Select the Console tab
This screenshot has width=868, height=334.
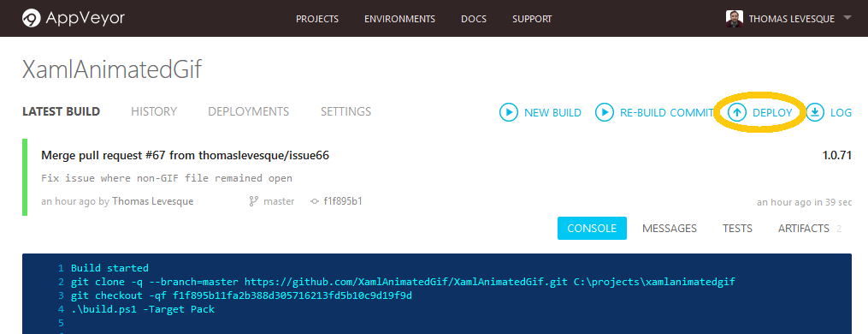tap(592, 228)
